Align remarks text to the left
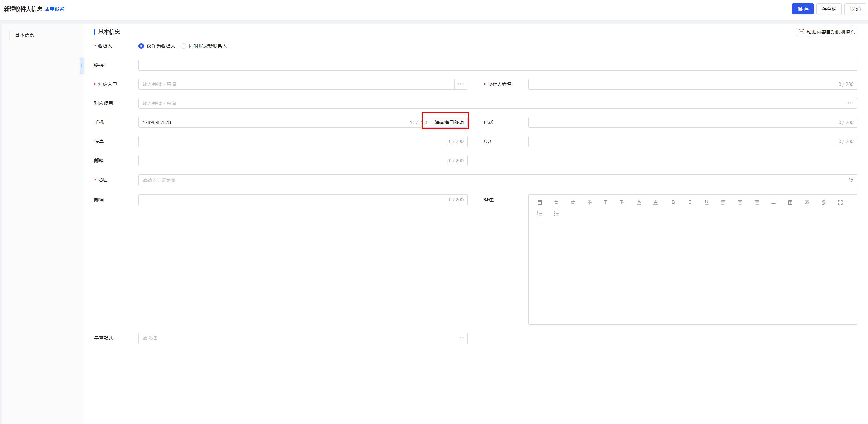868x424 pixels. (x=723, y=202)
